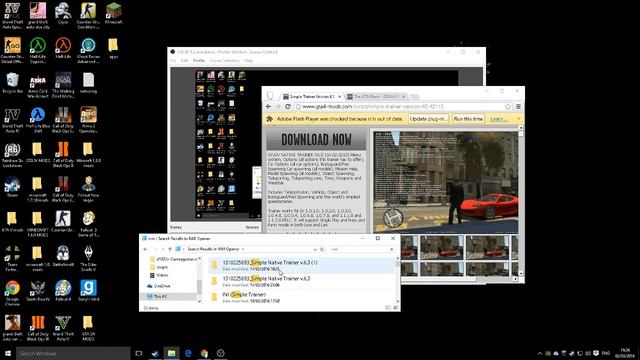
Task: Open the Recycle Bin on desktop
Action: pos(12,83)
